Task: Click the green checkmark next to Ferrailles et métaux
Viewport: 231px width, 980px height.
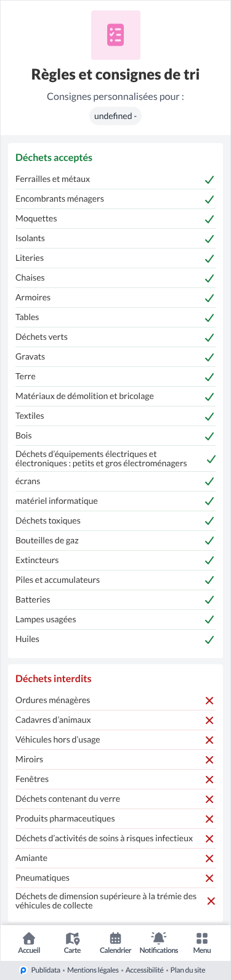Action: tap(209, 179)
